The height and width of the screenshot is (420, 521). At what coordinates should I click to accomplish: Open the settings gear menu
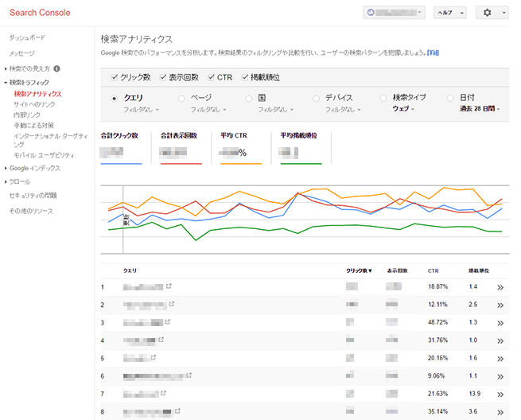click(x=492, y=13)
